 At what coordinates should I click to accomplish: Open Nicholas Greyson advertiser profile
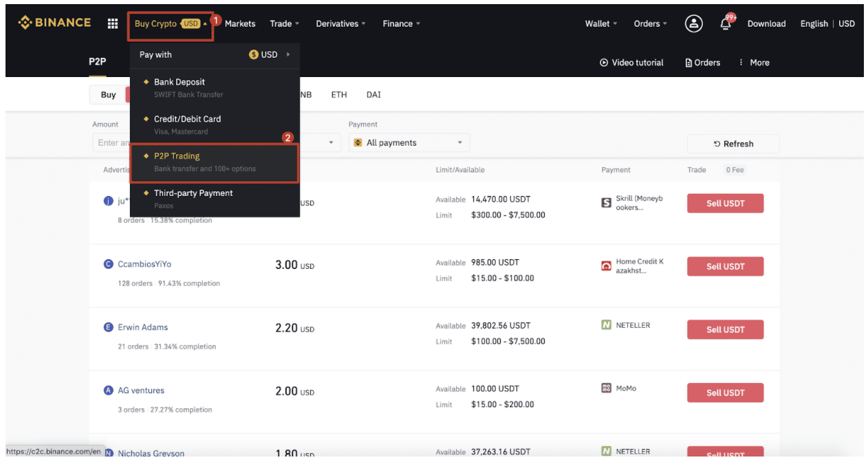click(x=151, y=453)
